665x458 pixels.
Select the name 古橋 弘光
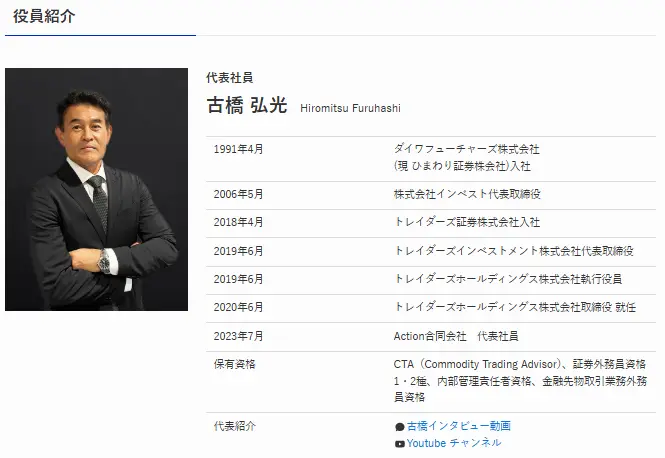click(247, 105)
